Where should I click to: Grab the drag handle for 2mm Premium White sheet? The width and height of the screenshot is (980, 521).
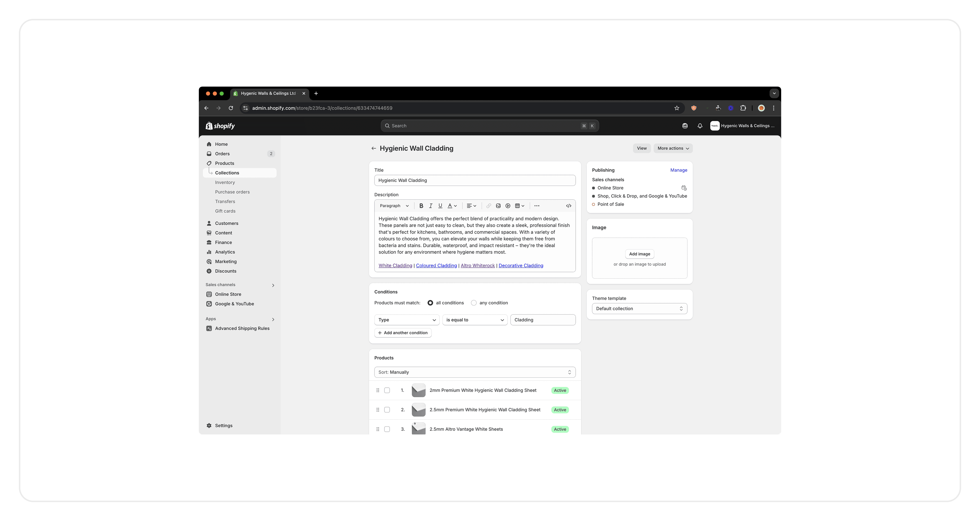[378, 391]
